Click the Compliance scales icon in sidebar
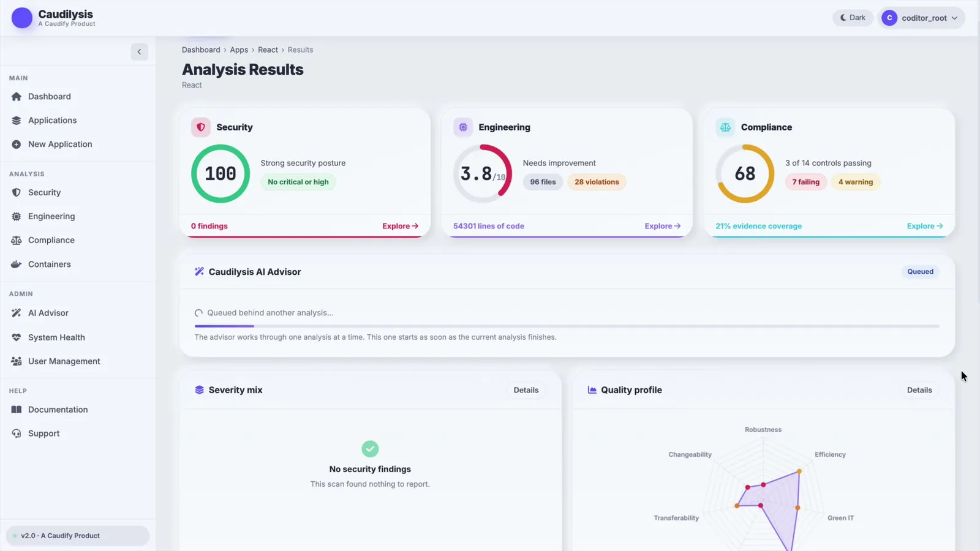Screen dimensions: 980x551 (17, 240)
